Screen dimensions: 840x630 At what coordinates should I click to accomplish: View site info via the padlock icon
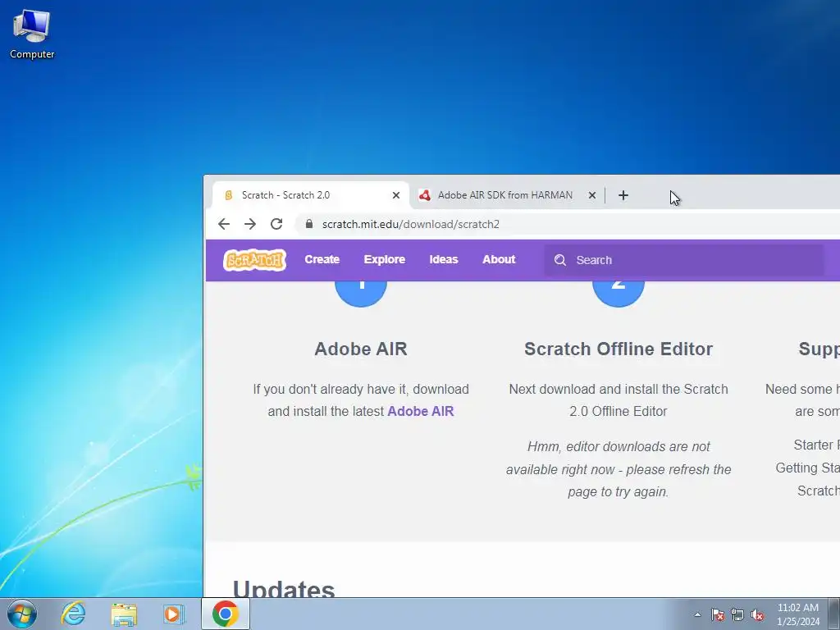point(309,224)
